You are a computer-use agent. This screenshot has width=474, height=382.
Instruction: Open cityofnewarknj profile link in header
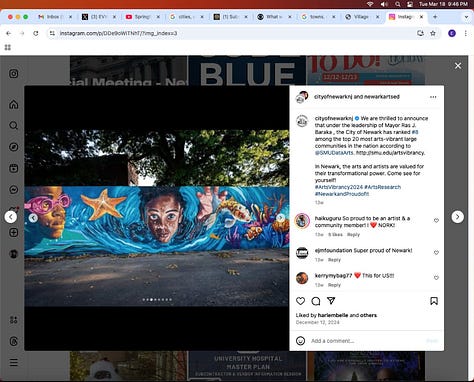point(333,97)
